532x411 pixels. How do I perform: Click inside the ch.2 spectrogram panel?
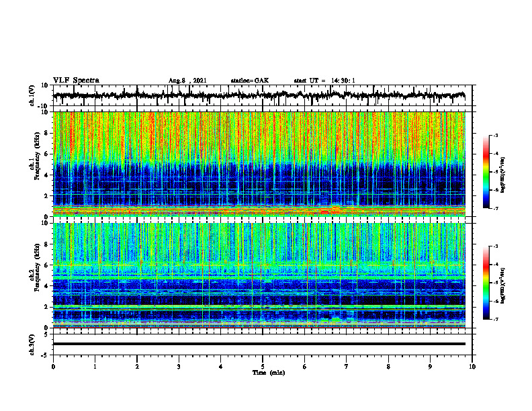pos(259,275)
